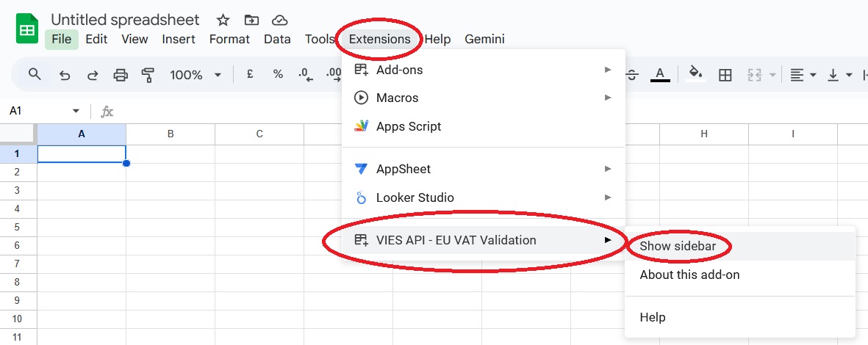Screen dimensions: 868x345
Task: Print the spreadsheet
Action: click(121, 75)
